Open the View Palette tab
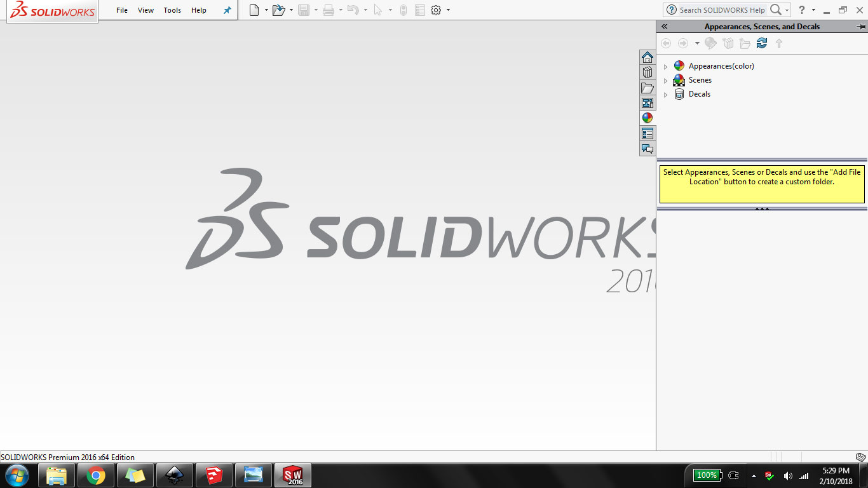 click(648, 103)
